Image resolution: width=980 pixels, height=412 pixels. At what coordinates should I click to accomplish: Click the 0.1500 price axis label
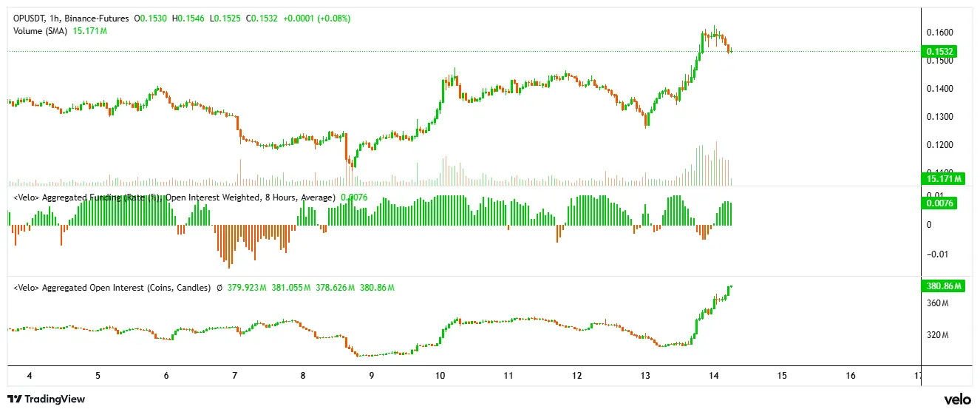tap(939, 61)
